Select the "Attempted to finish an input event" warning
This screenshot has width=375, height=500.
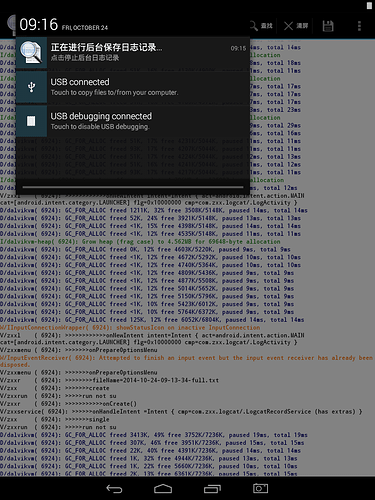[187, 361]
